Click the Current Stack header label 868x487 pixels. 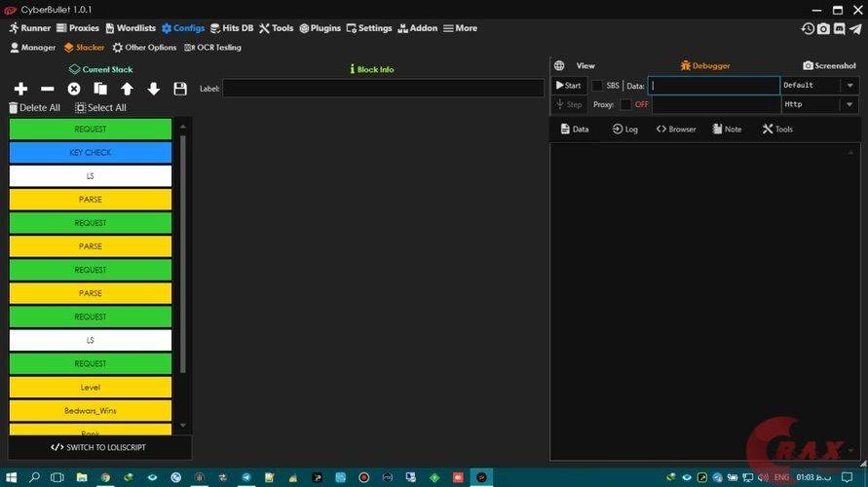click(100, 69)
